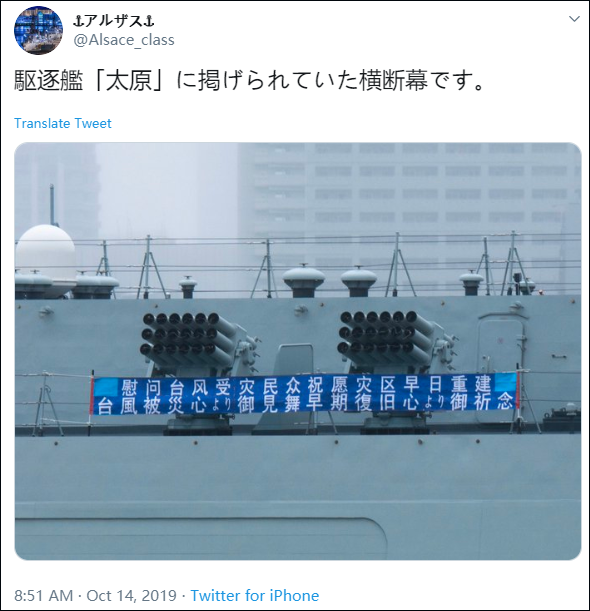Click the right anchor emoji after name
The image size is (590, 611).
[149, 22]
